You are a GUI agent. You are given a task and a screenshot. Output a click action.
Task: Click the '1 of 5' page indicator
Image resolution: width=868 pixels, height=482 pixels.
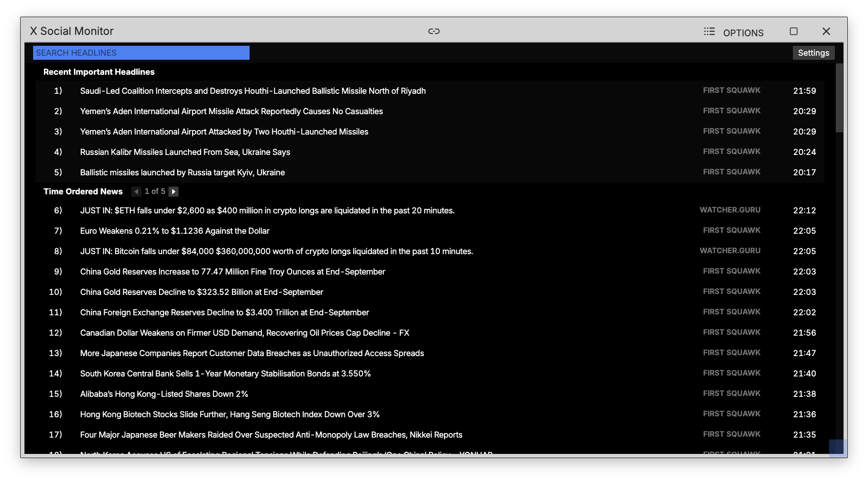pos(155,192)
